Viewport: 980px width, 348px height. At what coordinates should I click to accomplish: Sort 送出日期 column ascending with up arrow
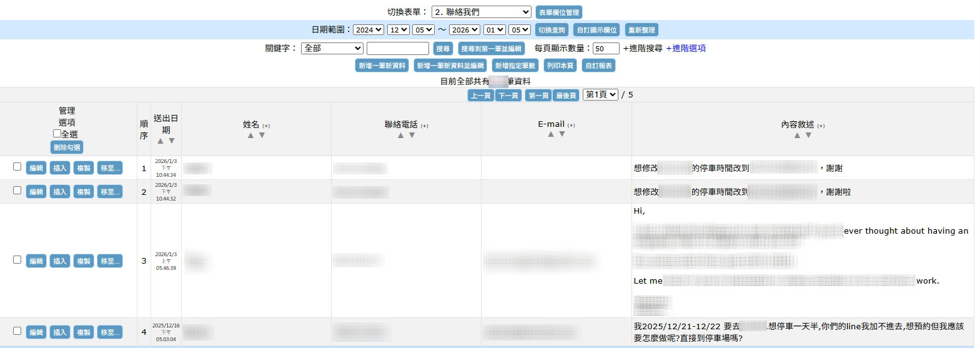161,141
